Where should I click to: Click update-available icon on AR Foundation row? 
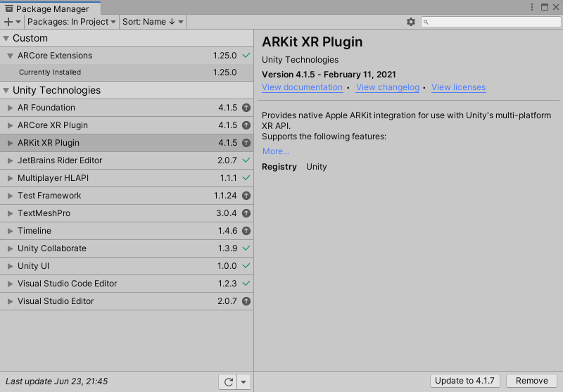click(x=246, y=108)
